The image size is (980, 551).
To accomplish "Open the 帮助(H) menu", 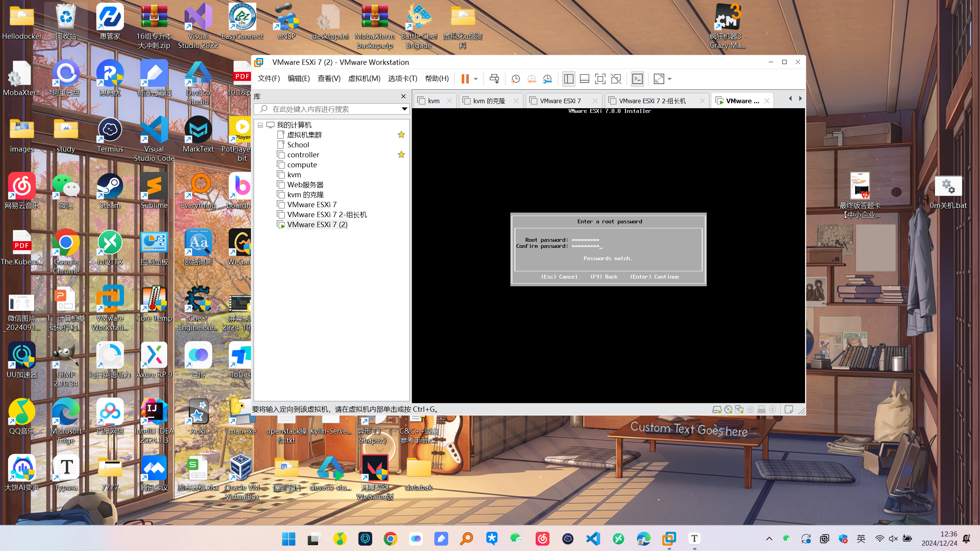I will [437, 79].
